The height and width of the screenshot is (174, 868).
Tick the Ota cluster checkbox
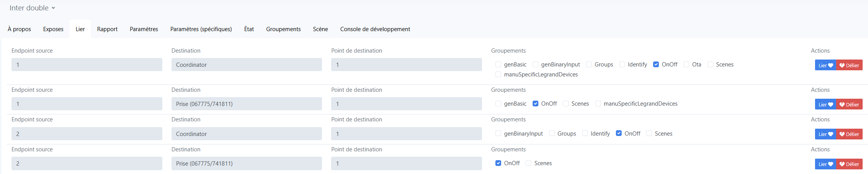pyautogui.click(x=686, y=65)
